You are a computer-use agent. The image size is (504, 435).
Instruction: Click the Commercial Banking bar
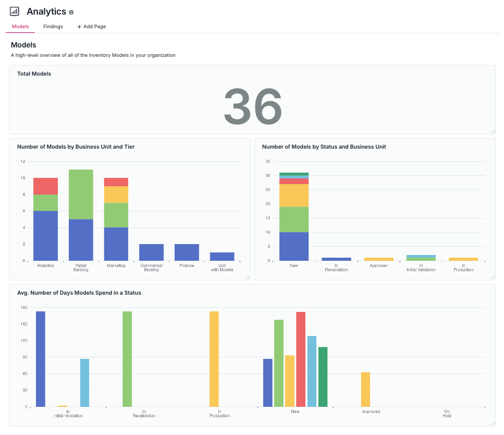tap(151, 252)
